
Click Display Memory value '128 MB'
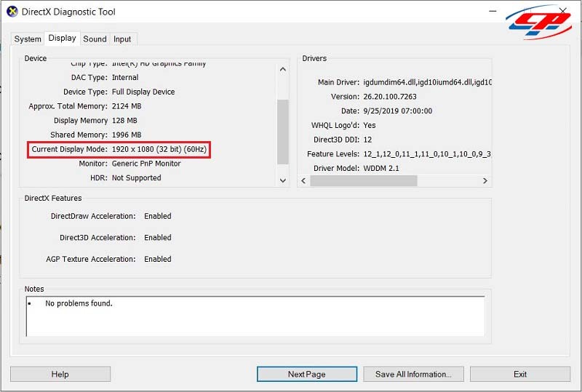point(124,121)
